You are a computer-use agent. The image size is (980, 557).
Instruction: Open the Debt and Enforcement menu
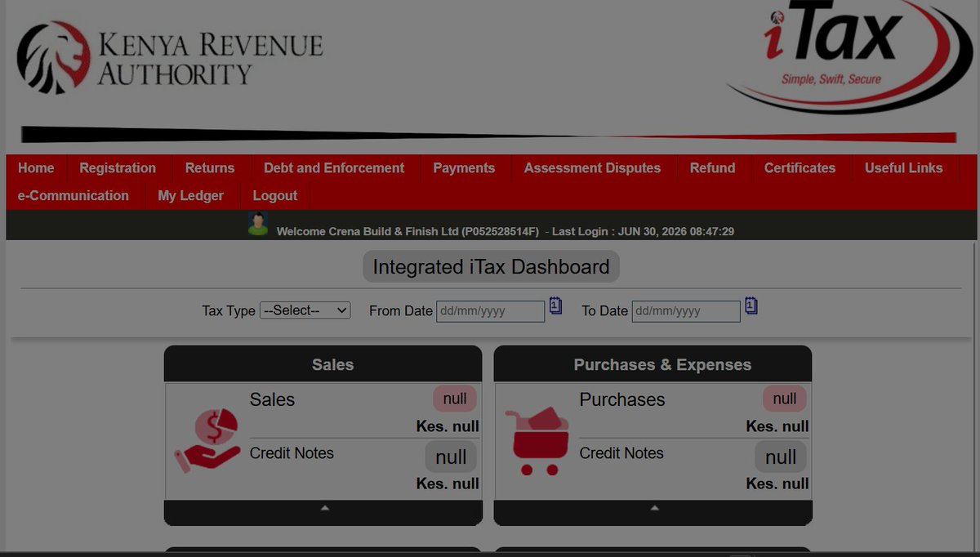[x=334, y=168]
